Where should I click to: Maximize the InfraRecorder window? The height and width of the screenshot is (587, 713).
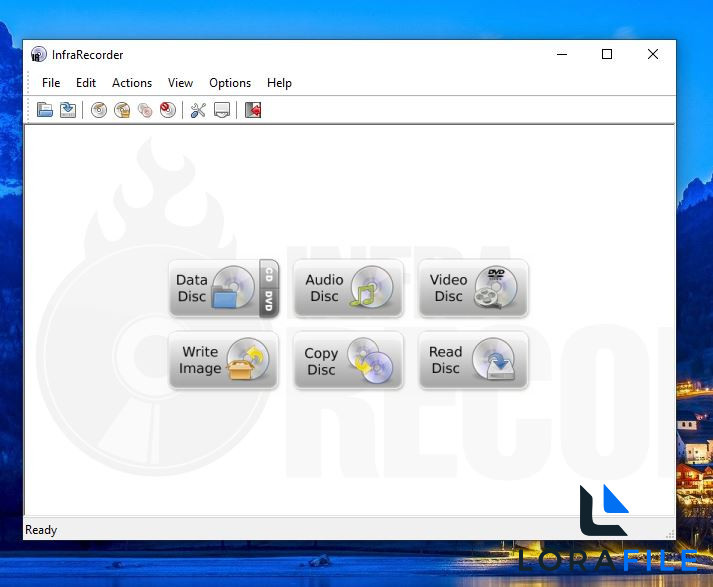607,54
